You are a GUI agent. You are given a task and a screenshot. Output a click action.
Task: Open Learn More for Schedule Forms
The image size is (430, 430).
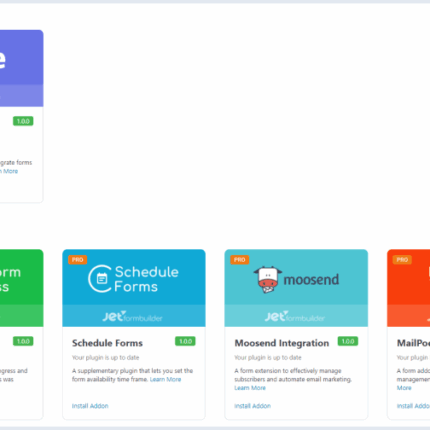click(165, 379)
